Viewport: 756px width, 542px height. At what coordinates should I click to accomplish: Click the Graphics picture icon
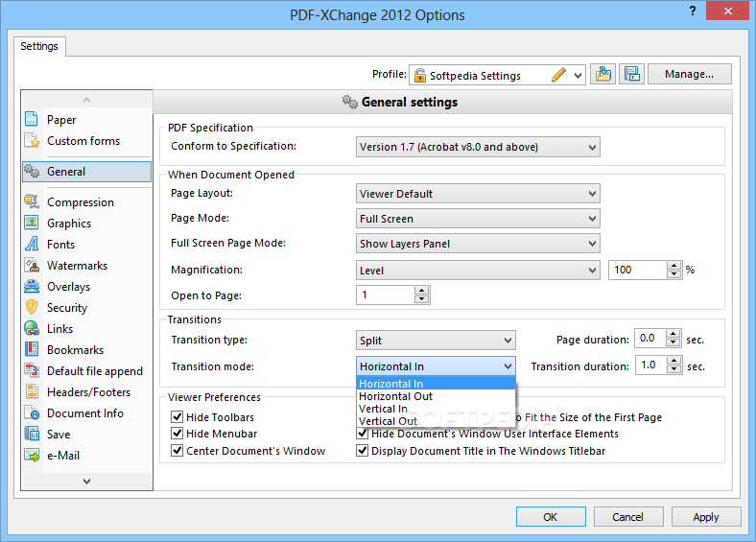pyautogui.click(x=32, y=223)
